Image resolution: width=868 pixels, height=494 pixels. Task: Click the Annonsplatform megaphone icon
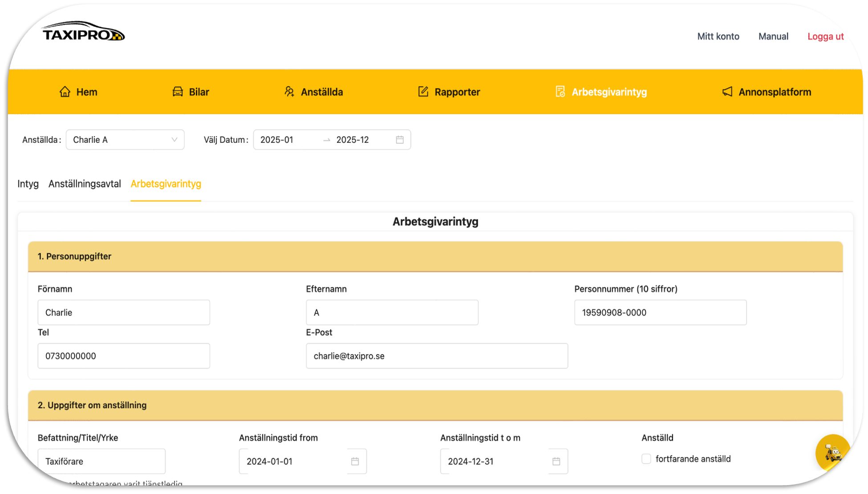[727, 92]
